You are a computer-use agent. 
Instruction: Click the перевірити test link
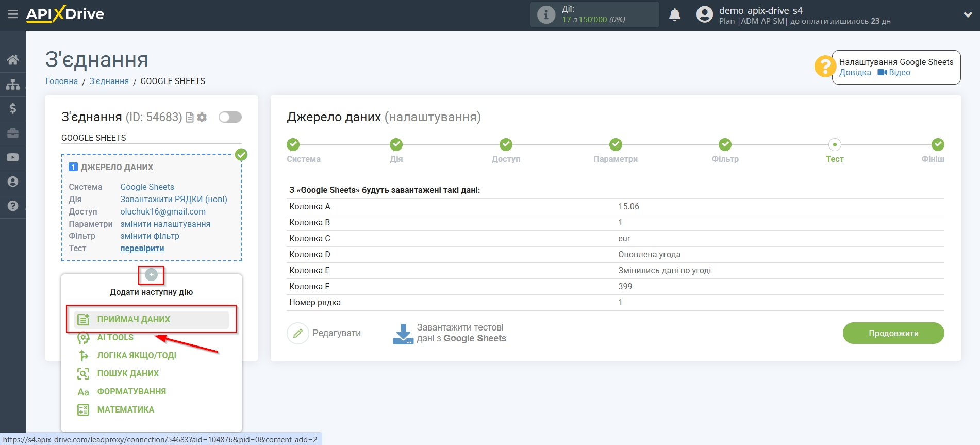tap(142, 248)
